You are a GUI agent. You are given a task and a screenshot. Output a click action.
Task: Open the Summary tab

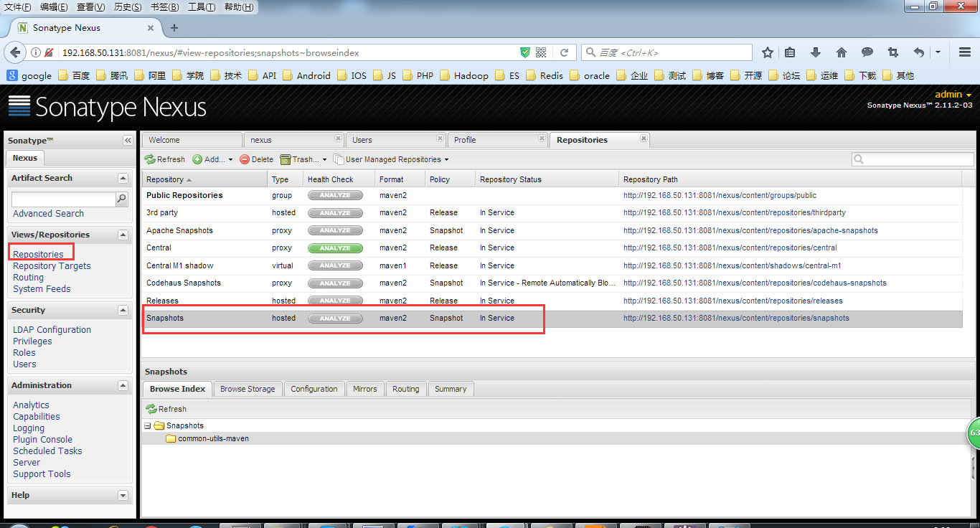[x=451, y=389]
